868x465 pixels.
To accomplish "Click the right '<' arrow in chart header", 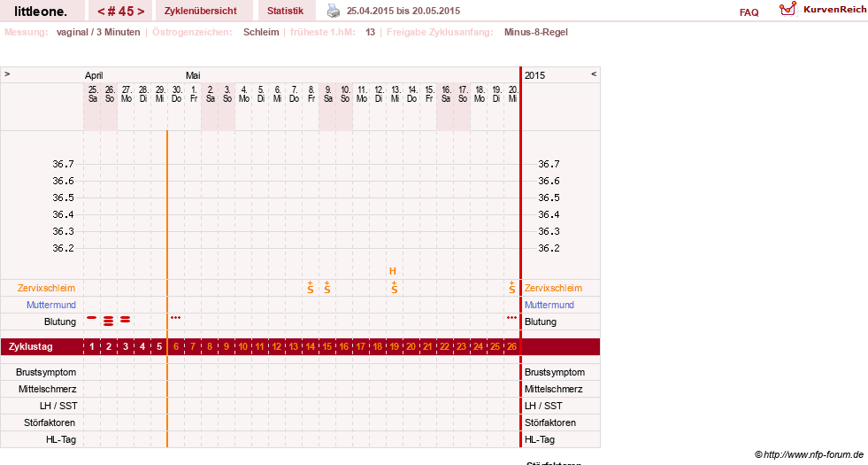I will click(x=594, y=74).
